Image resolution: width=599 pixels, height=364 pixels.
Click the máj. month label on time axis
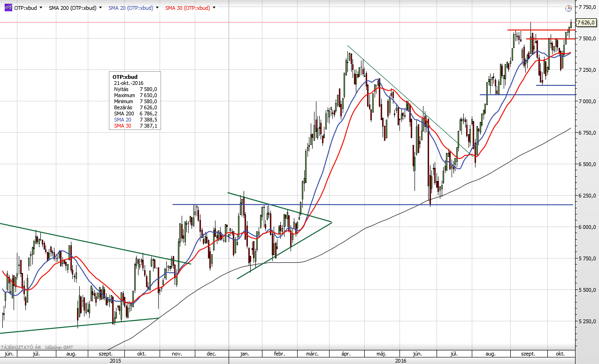[381, 354]
